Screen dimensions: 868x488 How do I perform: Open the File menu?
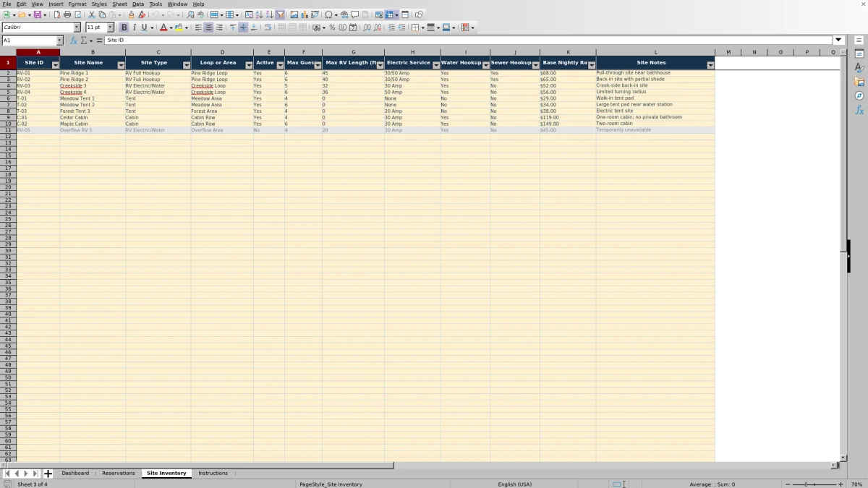click(7, 4)
